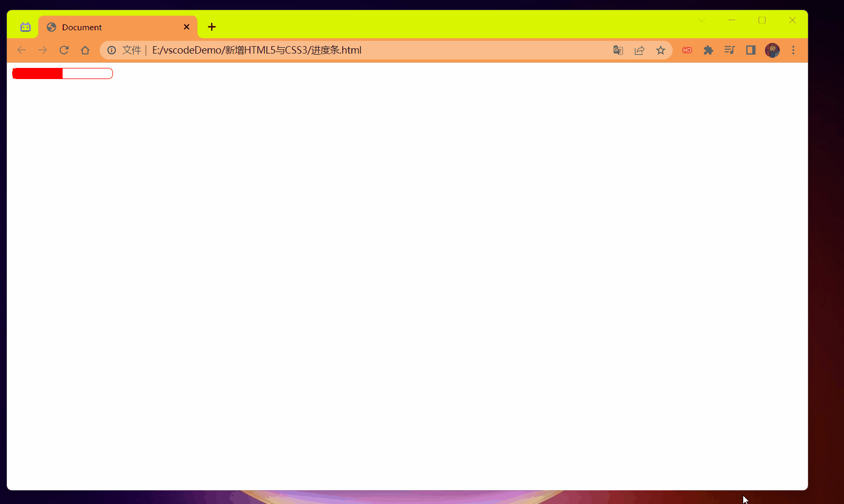Image resolution: width=844 pixels, height=504 pixels.
Task: Click the address bar URL text
Action: [x=257, y=50]
